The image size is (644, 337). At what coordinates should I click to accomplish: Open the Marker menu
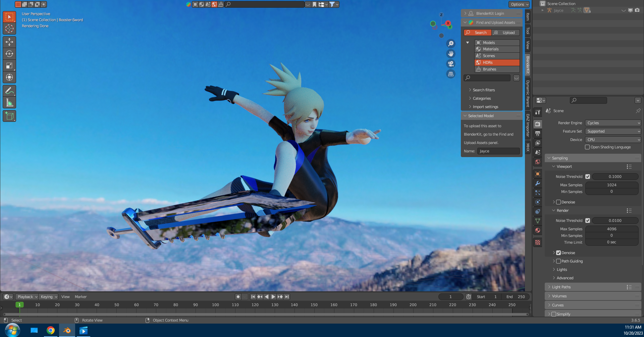[x=80, y=297]
